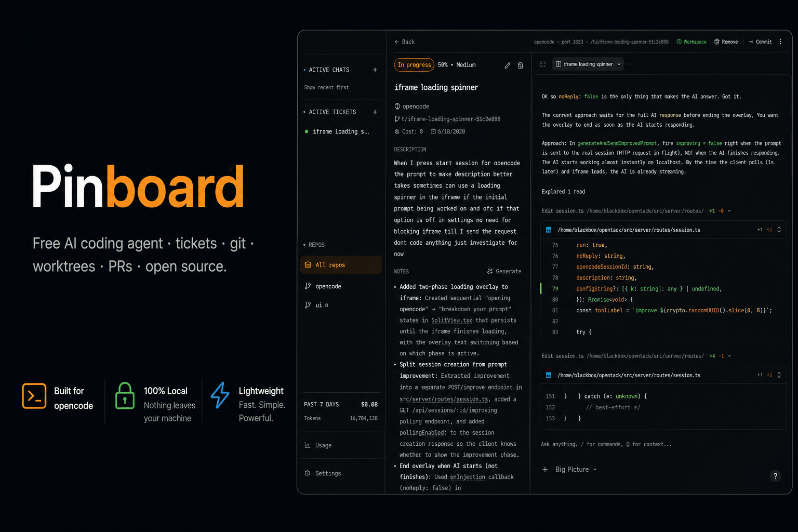Click the sparkle icon beside Generate
This screenshot has width=798, height=532.
(489, 271)
